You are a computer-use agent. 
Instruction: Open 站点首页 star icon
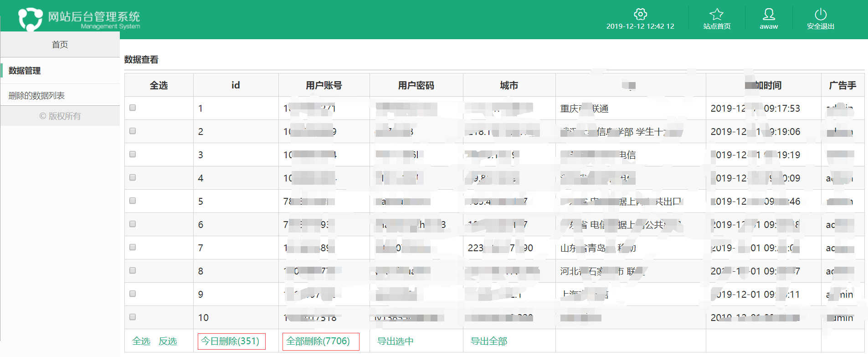pyautogui.click(x=717, y=14)
